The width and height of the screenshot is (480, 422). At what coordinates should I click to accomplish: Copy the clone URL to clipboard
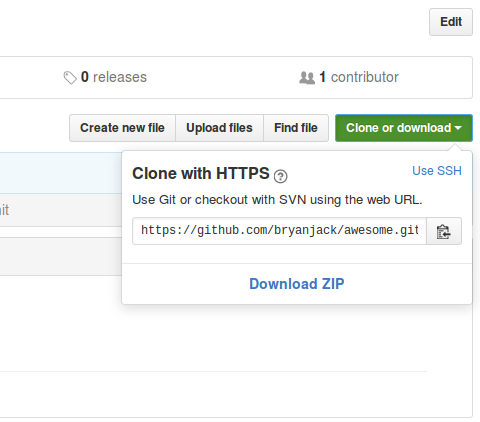coord(444,231)
